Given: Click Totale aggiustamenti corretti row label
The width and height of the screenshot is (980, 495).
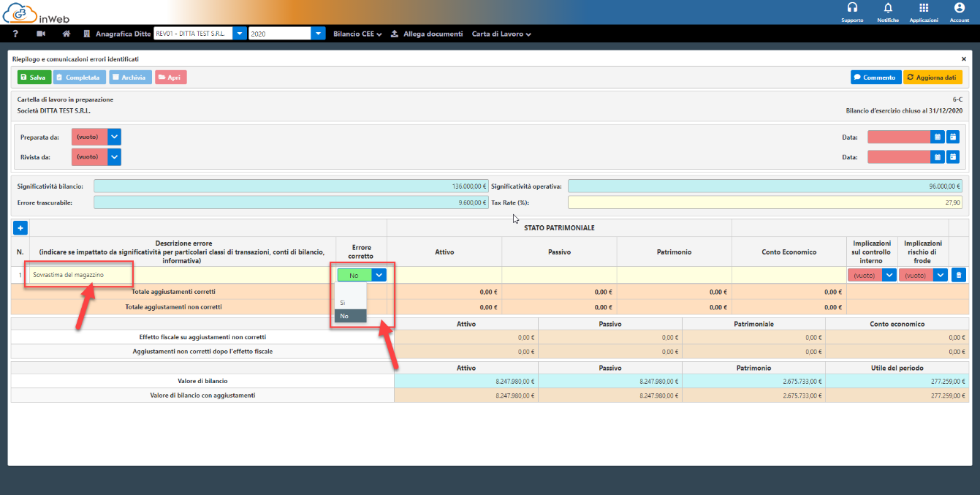Looking at the screenshot, I should [x=173, y=292].
